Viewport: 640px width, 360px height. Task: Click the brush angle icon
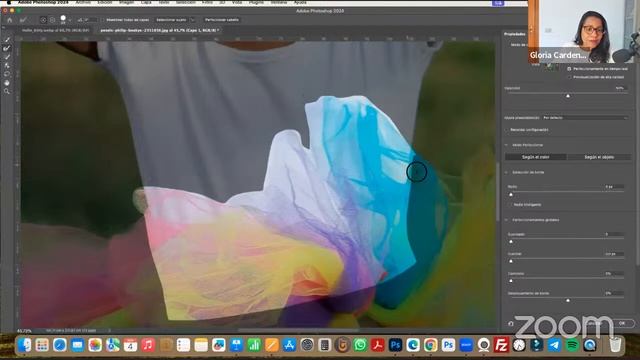click(x=80, y=20)
